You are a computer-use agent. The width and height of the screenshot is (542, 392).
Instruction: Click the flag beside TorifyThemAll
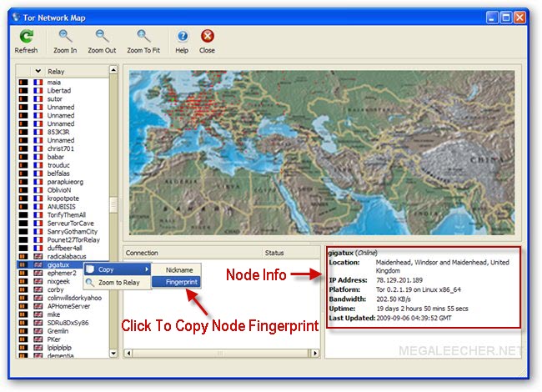click(38, 215)
